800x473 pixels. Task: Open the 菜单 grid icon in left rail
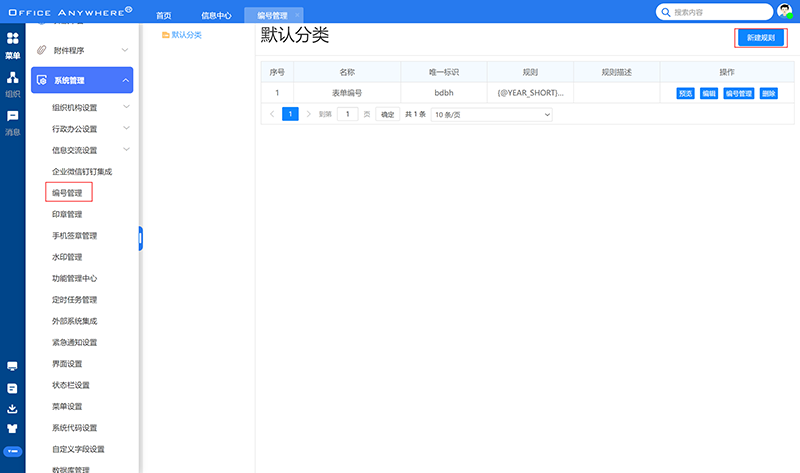click(x=13, y=38)
